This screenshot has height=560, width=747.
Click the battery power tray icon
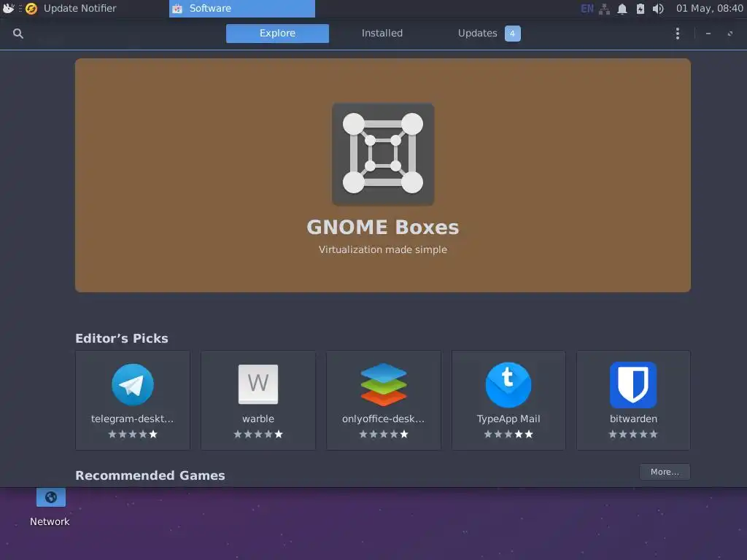pos(640,9)
